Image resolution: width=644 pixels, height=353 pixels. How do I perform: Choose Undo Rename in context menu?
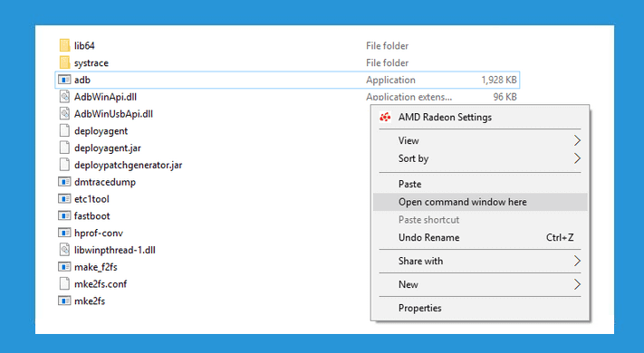(480, 238)
